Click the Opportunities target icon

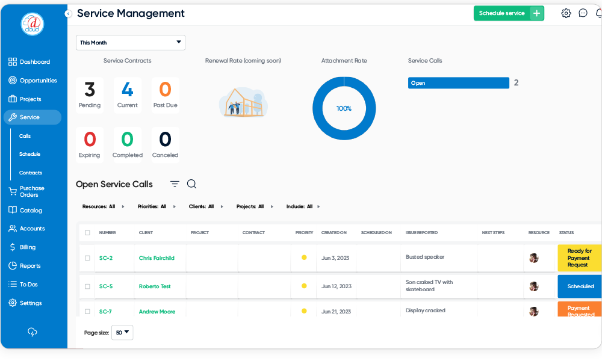(13, 80)
